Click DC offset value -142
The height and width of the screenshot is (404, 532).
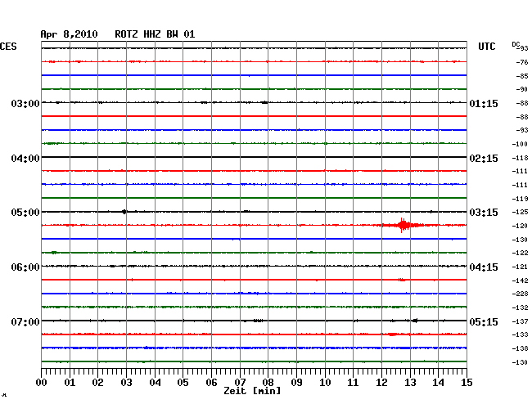520,281
